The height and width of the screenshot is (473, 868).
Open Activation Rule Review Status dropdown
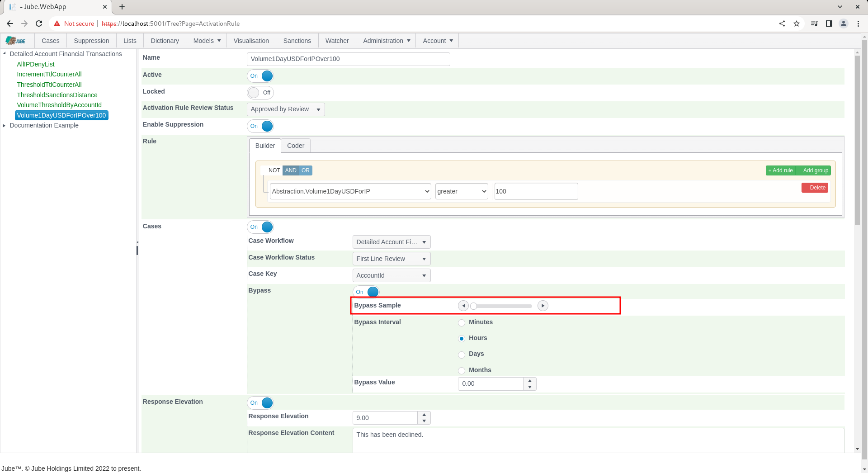(286, 109)
